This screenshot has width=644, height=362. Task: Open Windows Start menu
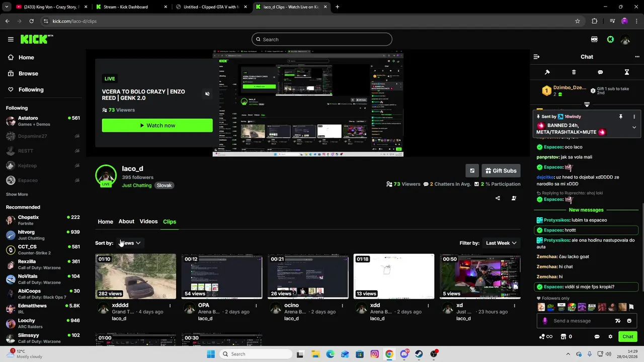[x=210, y=354]
